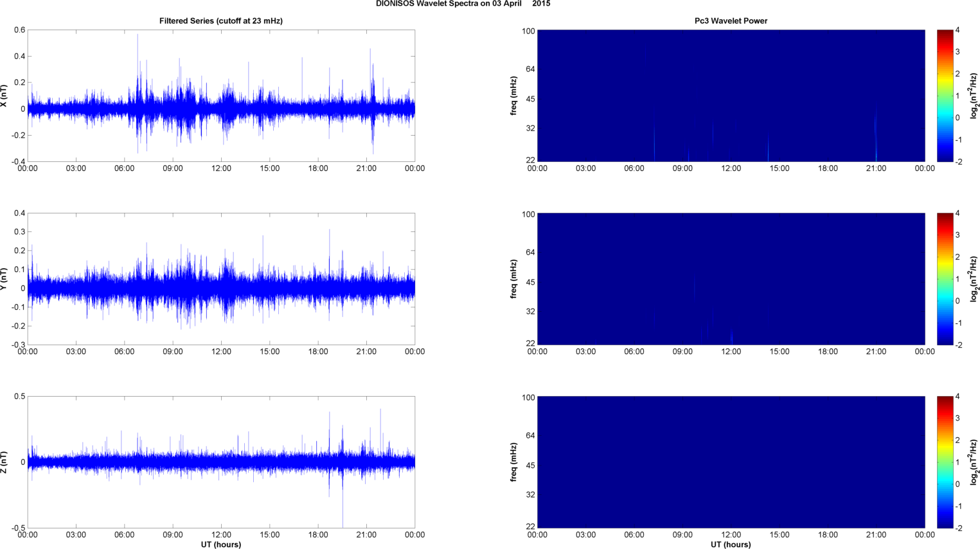
Task: Click inside the middle Pc3 wavelet spectrogram
Action: coord(731,279)
